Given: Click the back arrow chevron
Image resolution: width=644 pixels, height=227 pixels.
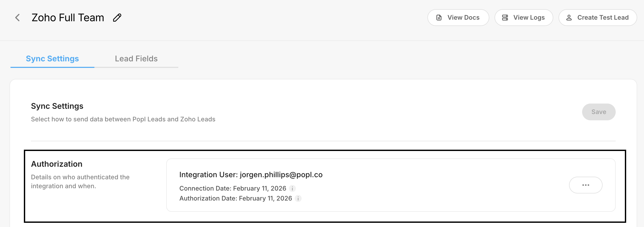Looking at the screenshot, I should coord(18,18).
